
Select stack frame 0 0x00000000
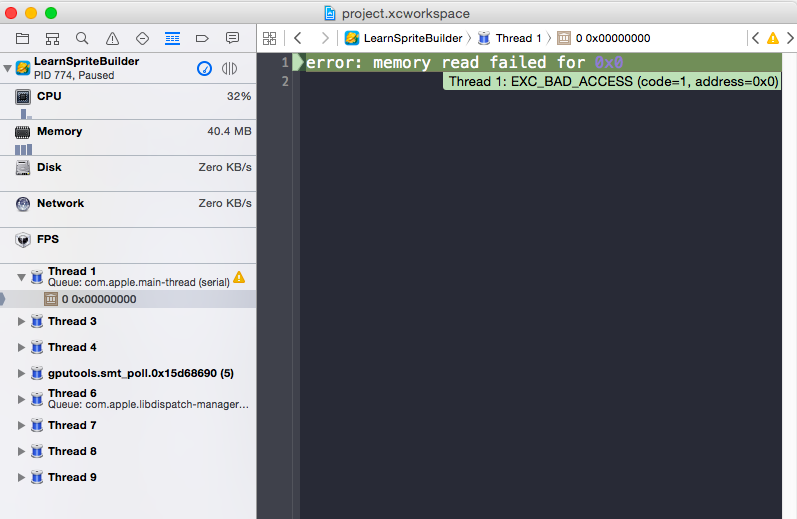pyautogui.click(x=128, y=299)
